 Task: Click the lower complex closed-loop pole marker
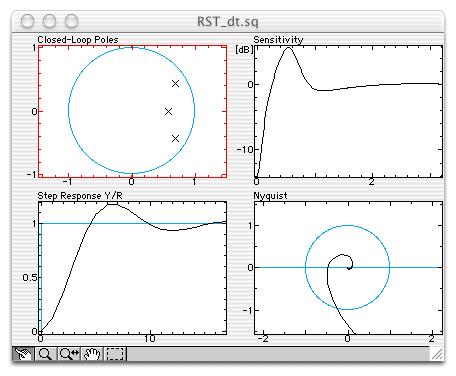click(x=175, y=138)
